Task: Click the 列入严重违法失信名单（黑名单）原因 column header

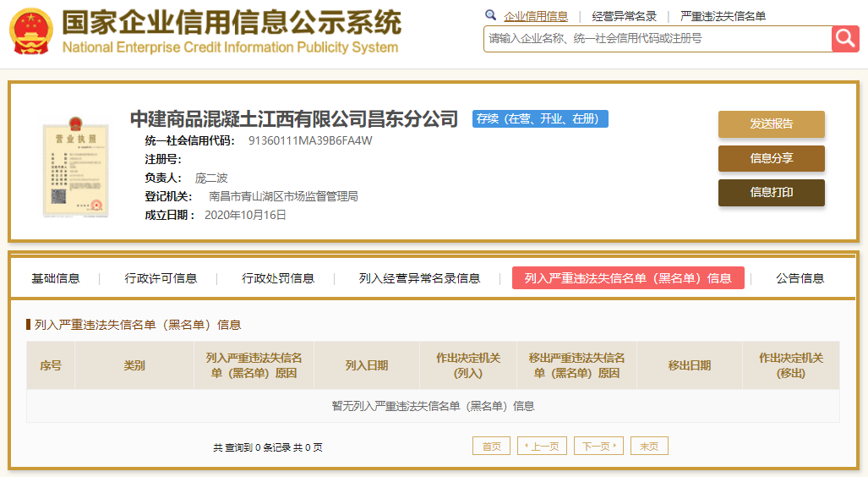Action: [254, 365]
